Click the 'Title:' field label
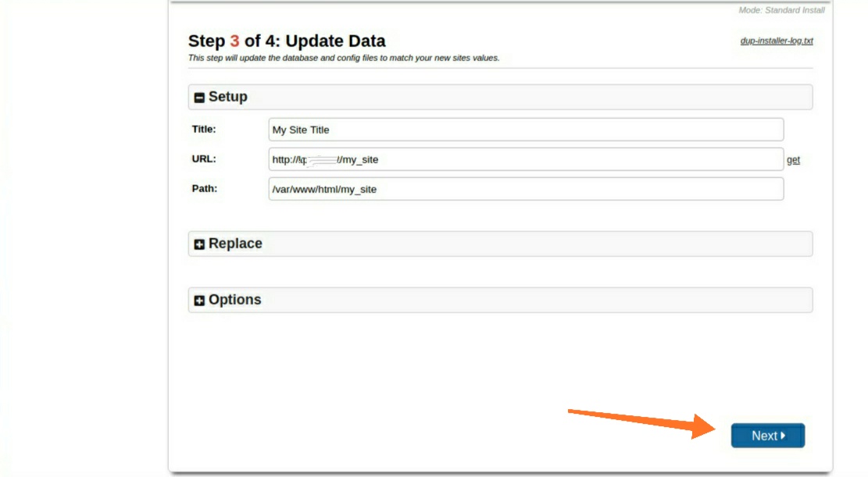 (x=204, y=129)
